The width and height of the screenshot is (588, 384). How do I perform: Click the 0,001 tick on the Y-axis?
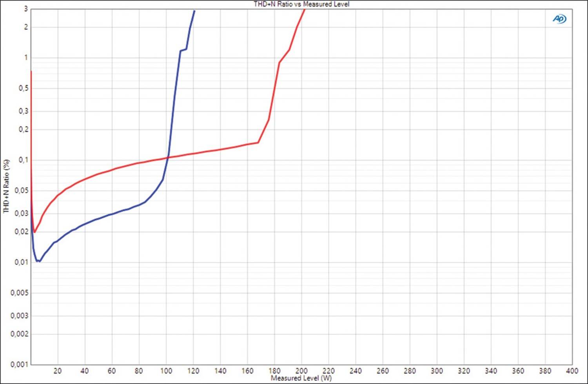coord(20,364)
